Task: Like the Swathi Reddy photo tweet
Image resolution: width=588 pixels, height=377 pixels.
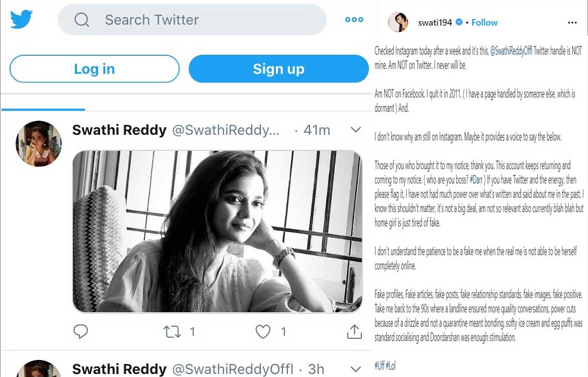Action: click(x=263, y=332)
